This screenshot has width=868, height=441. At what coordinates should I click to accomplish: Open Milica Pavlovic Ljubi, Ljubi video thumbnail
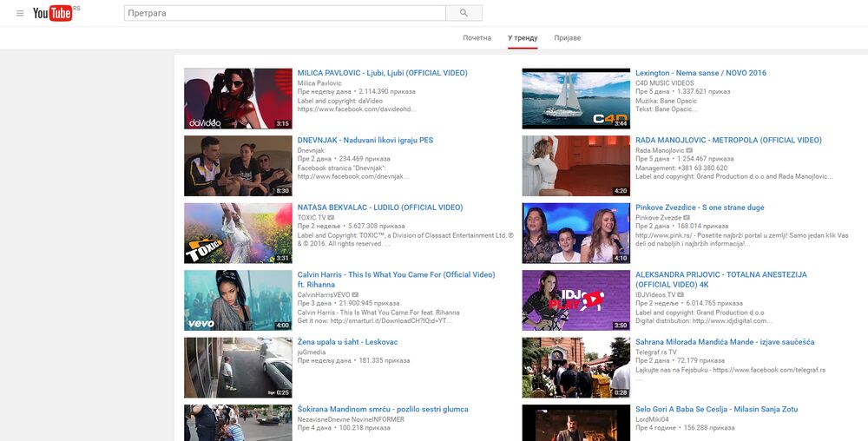click(x=238, y=99)
